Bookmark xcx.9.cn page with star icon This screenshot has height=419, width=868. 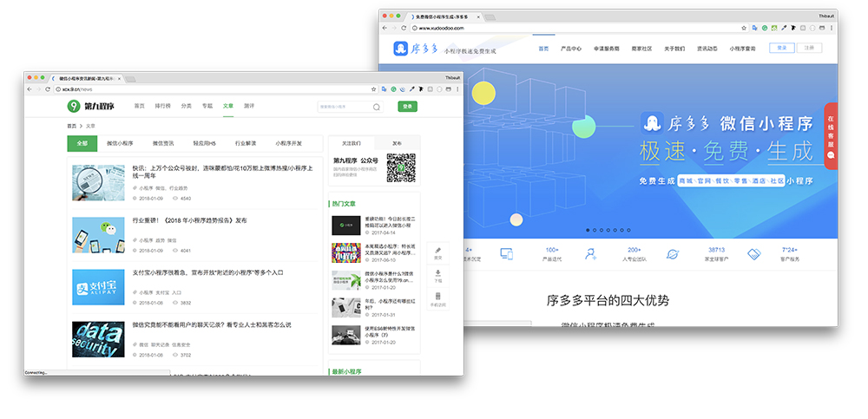click(373, 89)
